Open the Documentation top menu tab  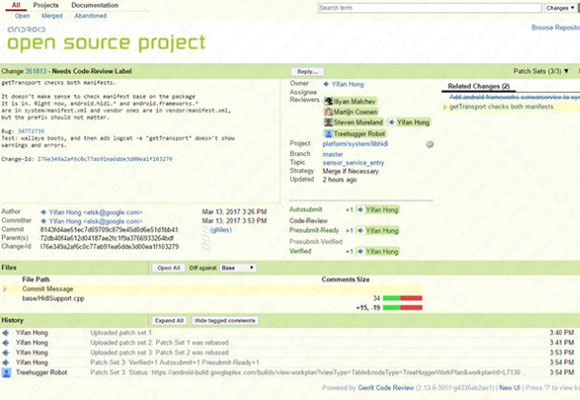click(x=95, y=5)
